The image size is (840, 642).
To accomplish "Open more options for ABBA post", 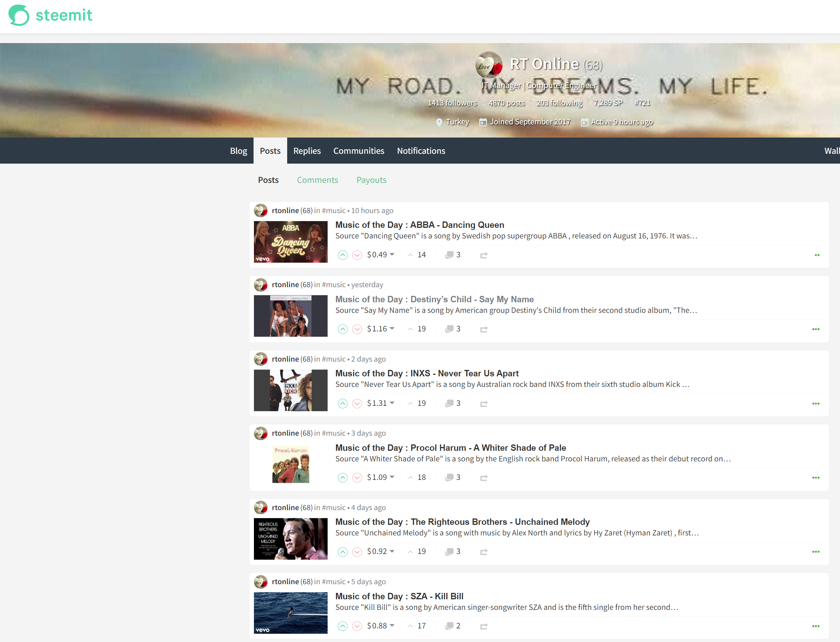I will tap(817, 255).
